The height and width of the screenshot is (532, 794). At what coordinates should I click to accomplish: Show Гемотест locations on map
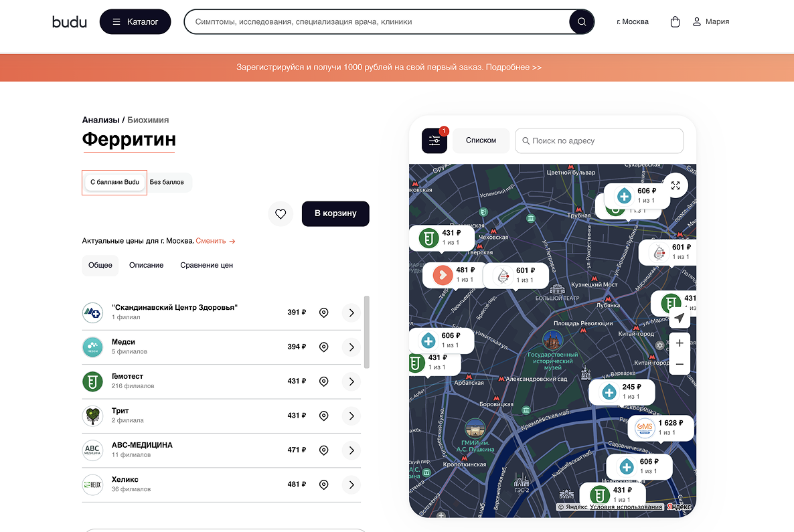pos(323,381)
